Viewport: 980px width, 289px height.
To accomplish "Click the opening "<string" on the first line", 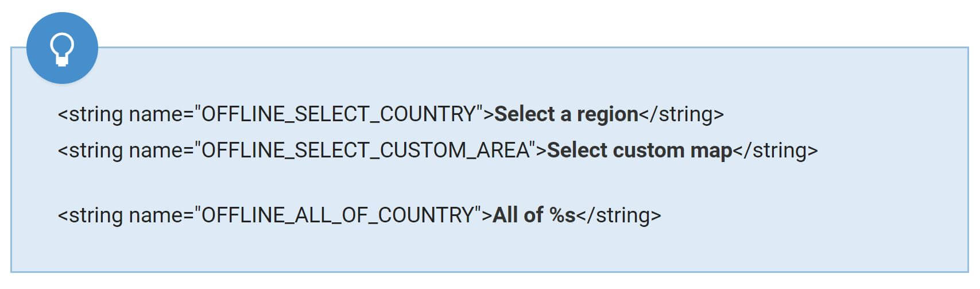I will pyautogui.click(x=90, y=114).
